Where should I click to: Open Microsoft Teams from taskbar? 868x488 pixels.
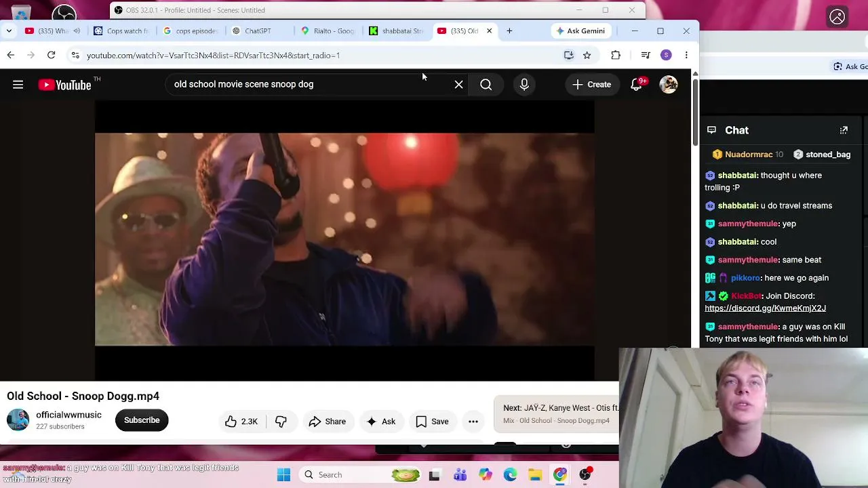(460, 475)
